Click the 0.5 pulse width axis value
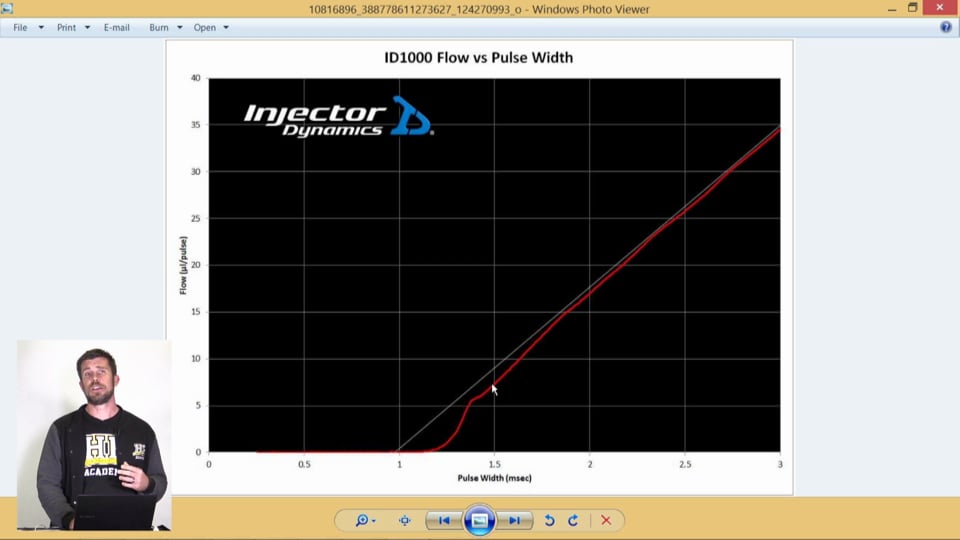 [x=304, y=465]
